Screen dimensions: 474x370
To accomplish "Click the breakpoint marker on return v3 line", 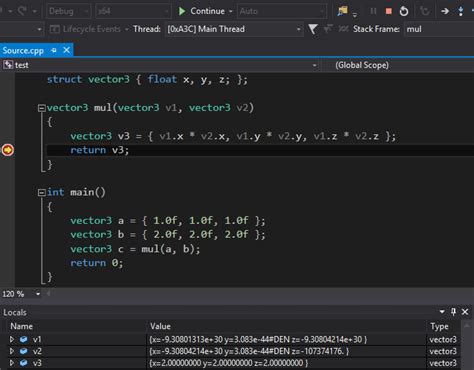I will (x=8, y=150).
